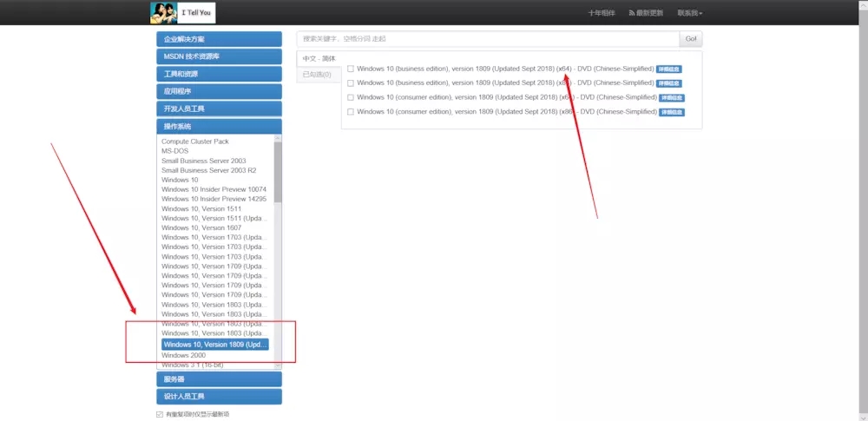Click the OS list scrollbar down arrow
Screen dimensions: 868x421
pyautogui.click(x=278, y=365)
